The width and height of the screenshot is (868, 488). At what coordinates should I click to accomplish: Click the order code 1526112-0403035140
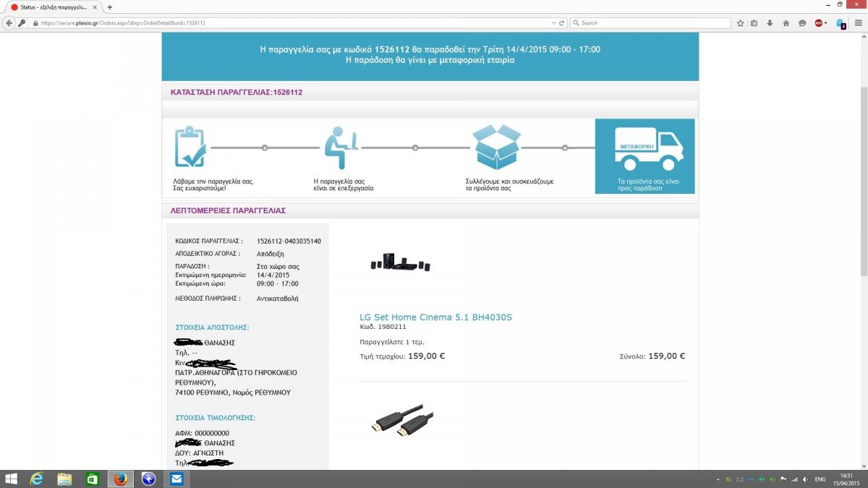coord(289,241)
